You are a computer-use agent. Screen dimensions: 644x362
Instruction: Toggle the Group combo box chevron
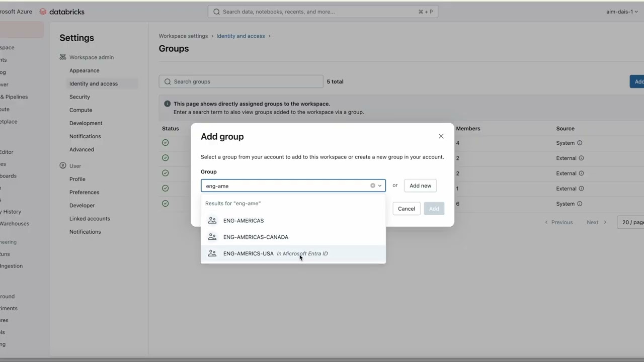(x=380, y=186)
